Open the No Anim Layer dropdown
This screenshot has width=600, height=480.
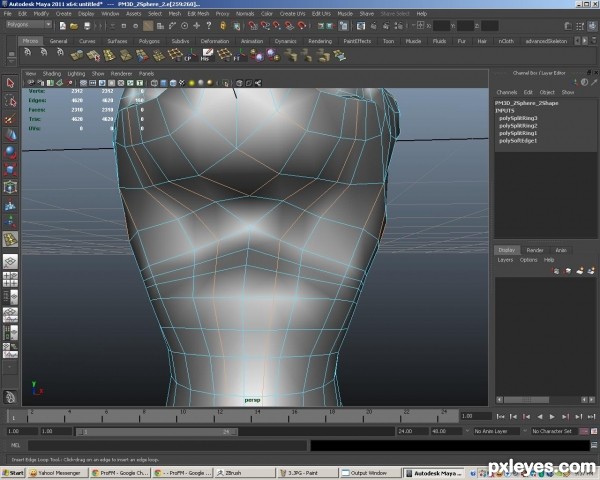(x=497, y=431)
